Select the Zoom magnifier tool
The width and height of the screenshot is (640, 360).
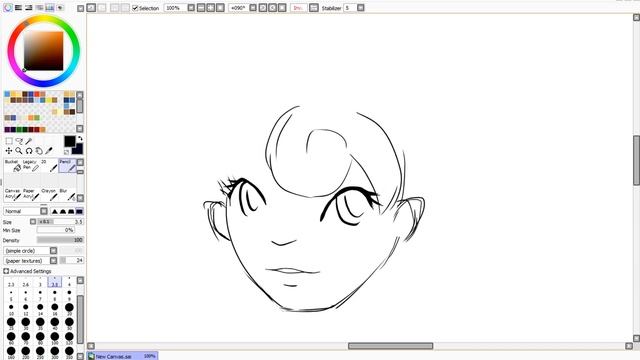click(19, 151)
